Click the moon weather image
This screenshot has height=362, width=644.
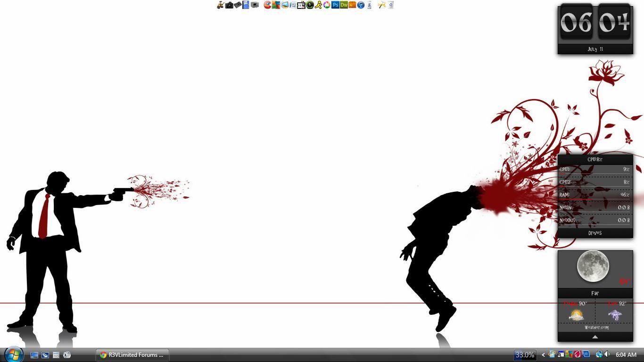(x=593, y=266)
